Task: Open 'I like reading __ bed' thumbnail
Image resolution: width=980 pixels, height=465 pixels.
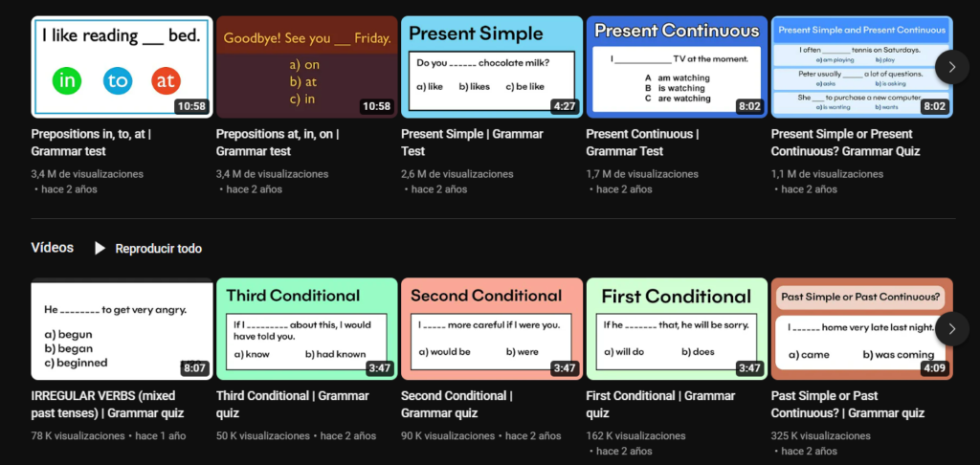Action: pyautogui.click(x=122, y=67)
